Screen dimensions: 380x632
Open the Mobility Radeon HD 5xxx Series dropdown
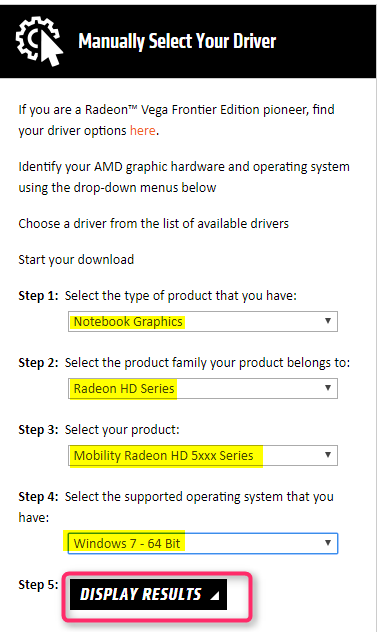pos(203,455)
